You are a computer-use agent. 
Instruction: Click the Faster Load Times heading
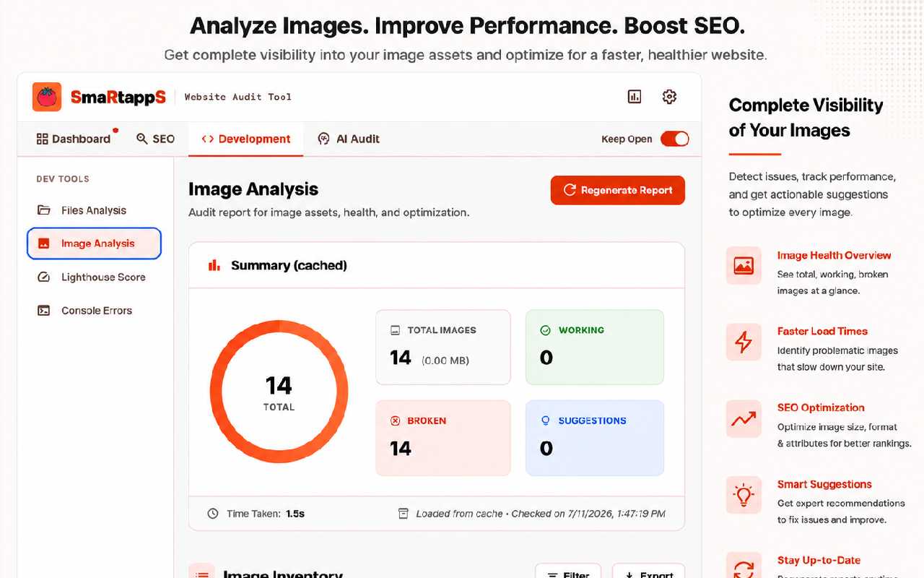[x=822, y=331]
